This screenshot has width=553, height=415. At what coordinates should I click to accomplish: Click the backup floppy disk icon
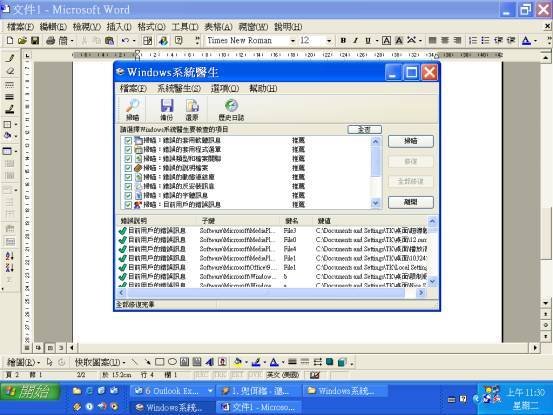[x=166, y=106]
